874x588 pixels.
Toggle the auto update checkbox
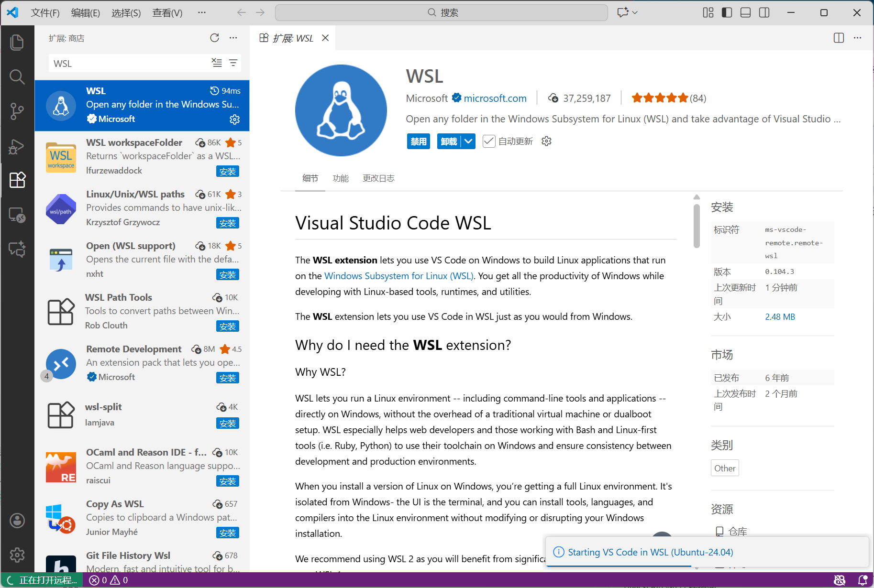[x=488, y=141]
